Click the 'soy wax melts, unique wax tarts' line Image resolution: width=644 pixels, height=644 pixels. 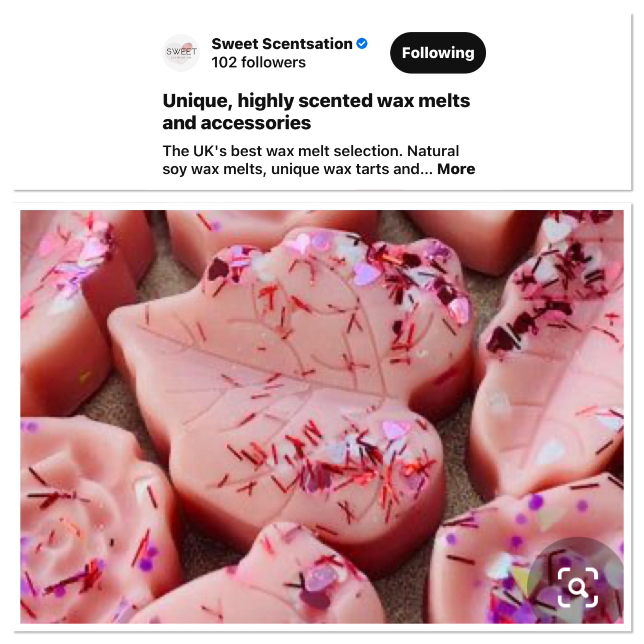click(x=291, y=169)
